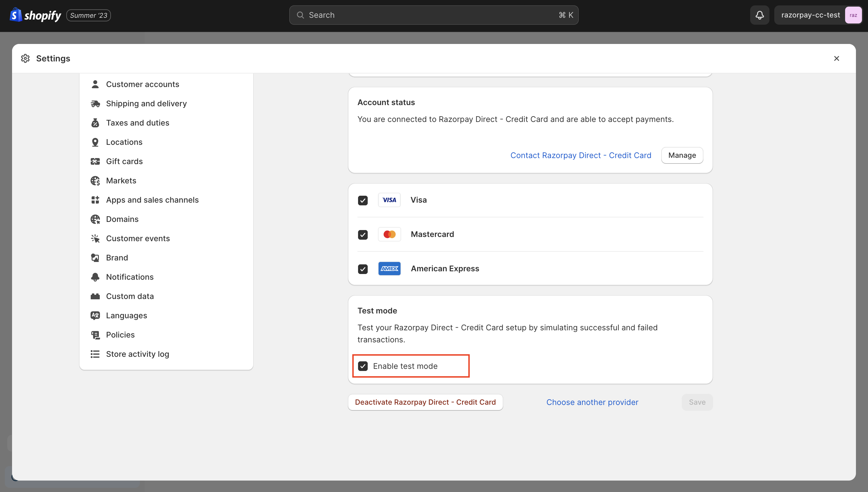Image resolution: width=868 pixels, height=492 pixels.
Task: Click the Visa card logo
Action: coord(389,200)
